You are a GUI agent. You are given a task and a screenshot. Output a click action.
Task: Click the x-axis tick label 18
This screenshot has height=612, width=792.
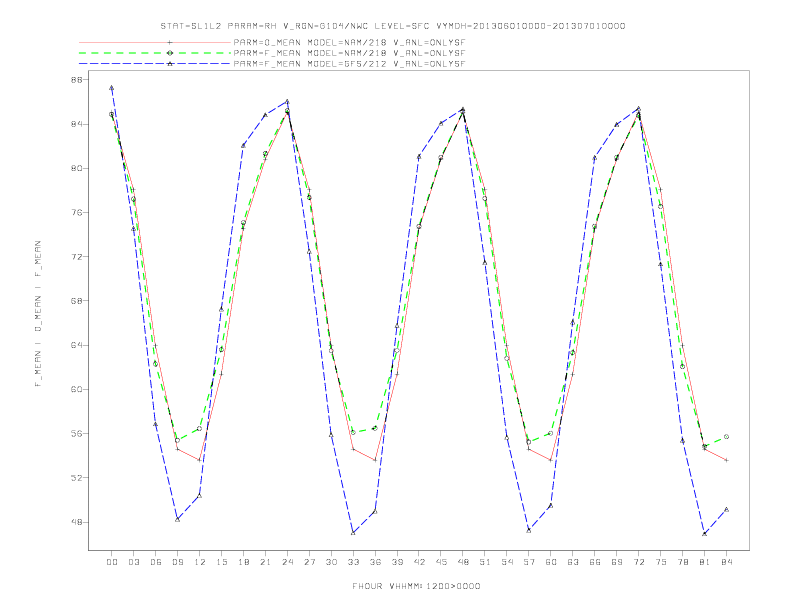[243, 562]
